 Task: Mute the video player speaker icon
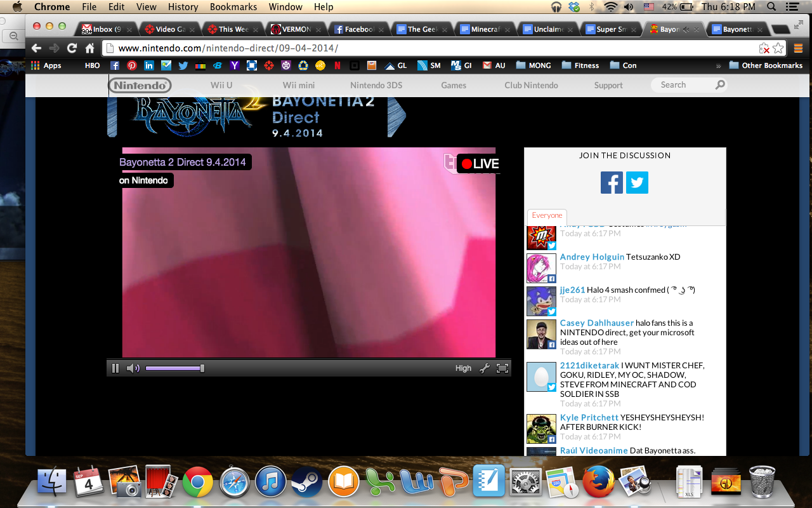click(x=133, y=368)
